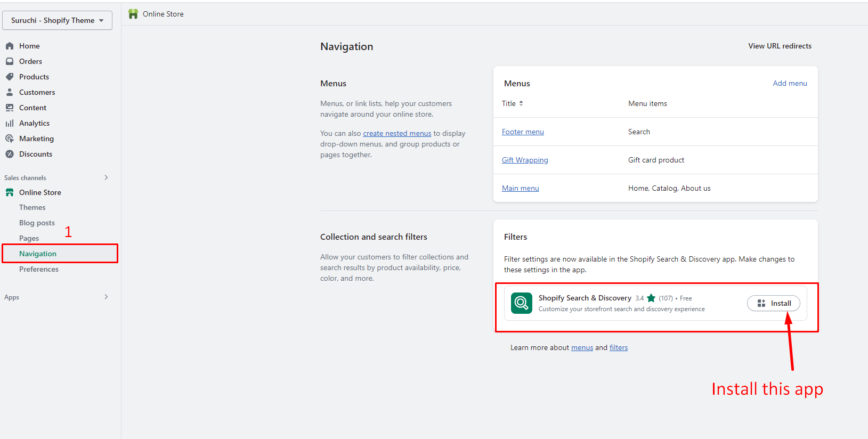The width and height of the screenshot is (868, 439).
Task: Click the Products tag icon
Action: pyautogui.click(x=10, y=77)
